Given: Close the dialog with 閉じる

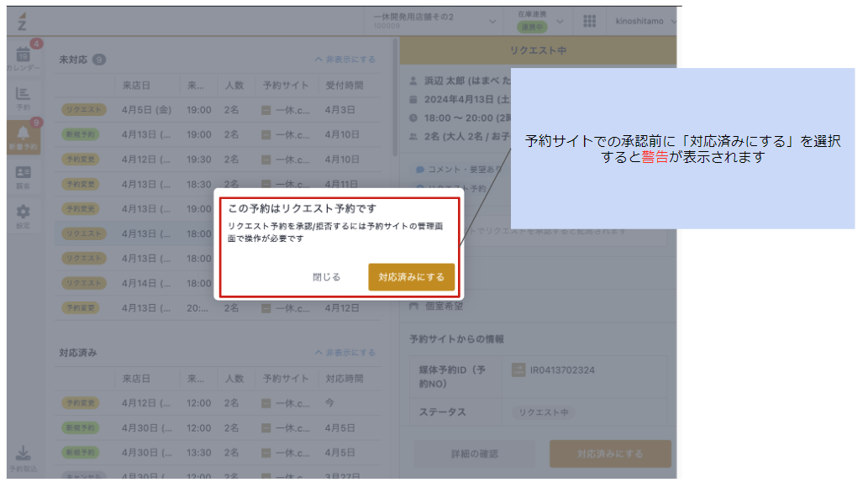Looking at the screenshot, I should [x=327, y=277].
